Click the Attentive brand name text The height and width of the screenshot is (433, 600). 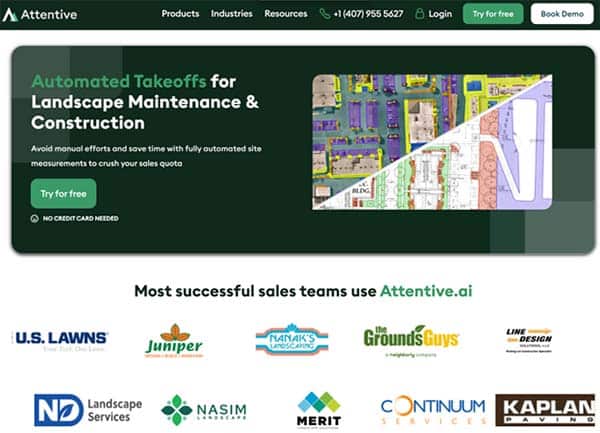tap(49, 15)
